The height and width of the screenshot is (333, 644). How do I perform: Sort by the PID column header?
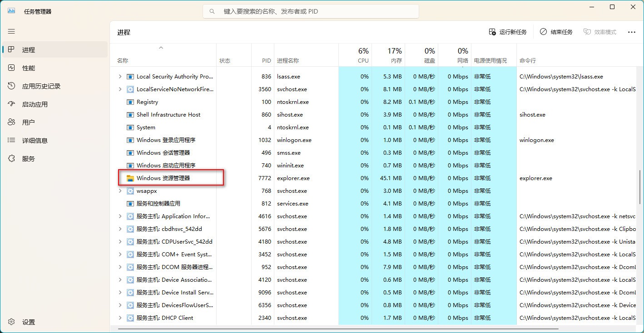pyautogui.click(x=263, y=55)
